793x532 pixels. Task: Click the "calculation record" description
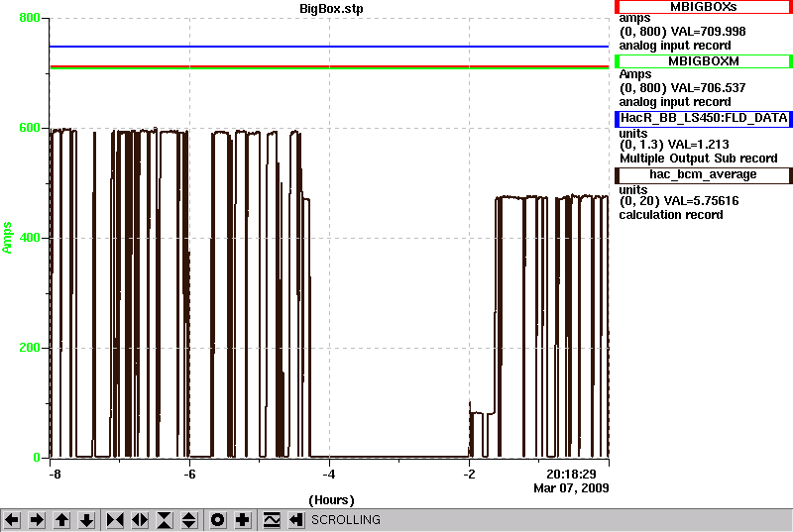click(x=671, y=215)
